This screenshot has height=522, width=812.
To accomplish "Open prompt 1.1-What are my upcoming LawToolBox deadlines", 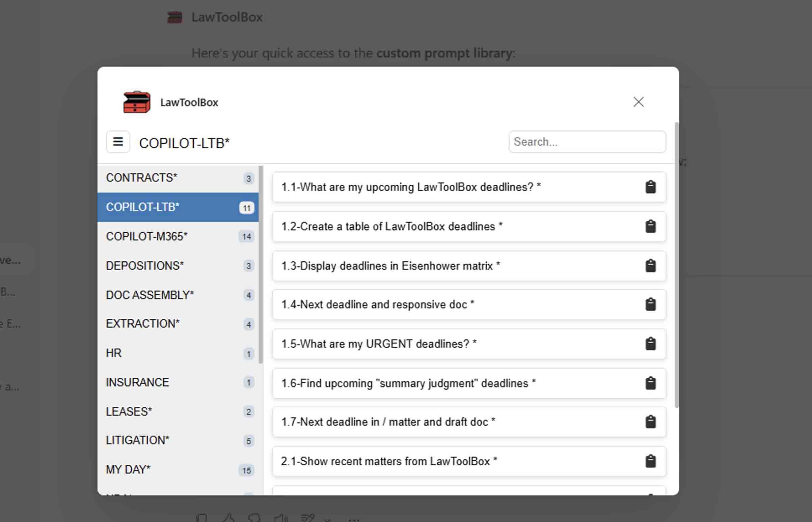I will point(469,187).
